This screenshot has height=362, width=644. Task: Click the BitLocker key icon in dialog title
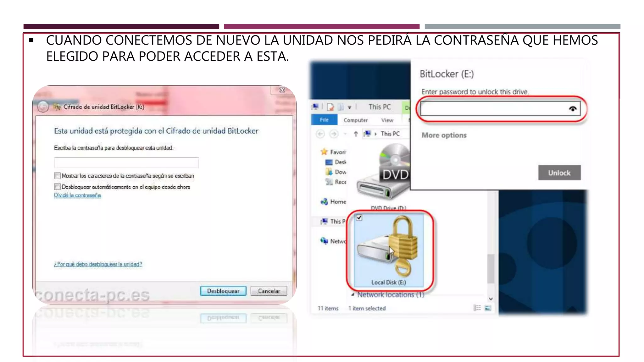click(x=57, y=107)
